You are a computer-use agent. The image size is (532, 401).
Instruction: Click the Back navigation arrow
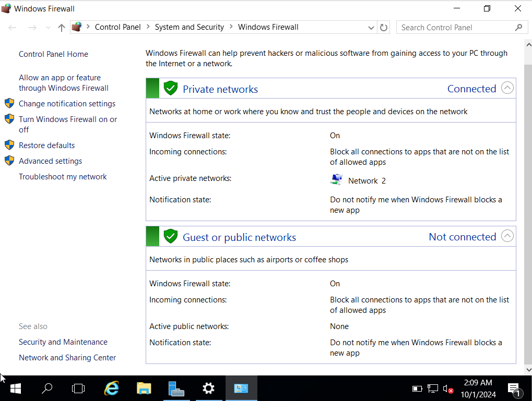[13, 28]
